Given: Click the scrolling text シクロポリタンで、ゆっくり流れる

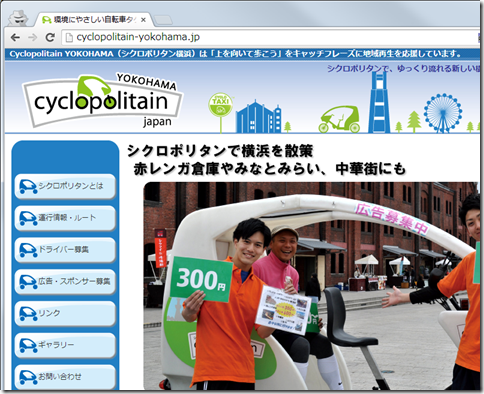Looking at the screenshot, I should [x=403, y=68].
